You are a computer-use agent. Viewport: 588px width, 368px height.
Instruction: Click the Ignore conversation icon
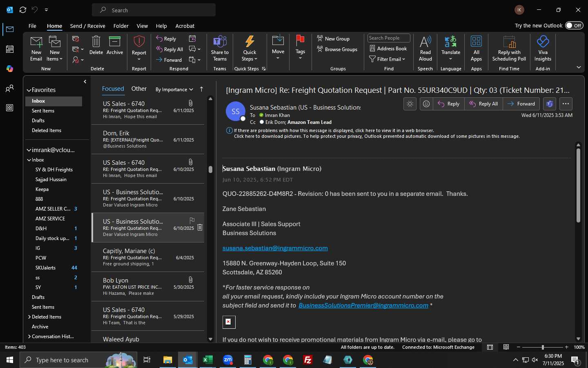tap(76, 39)
